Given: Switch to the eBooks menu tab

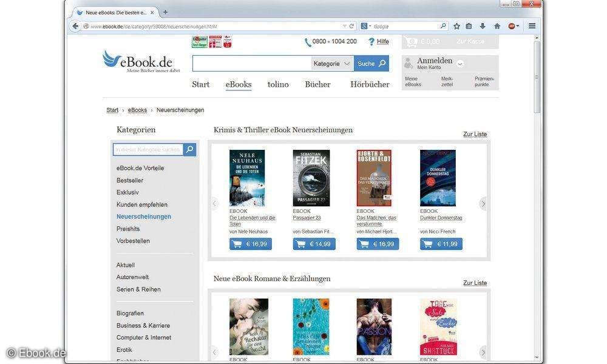Looking at the screenshot, I should [238, 84].
